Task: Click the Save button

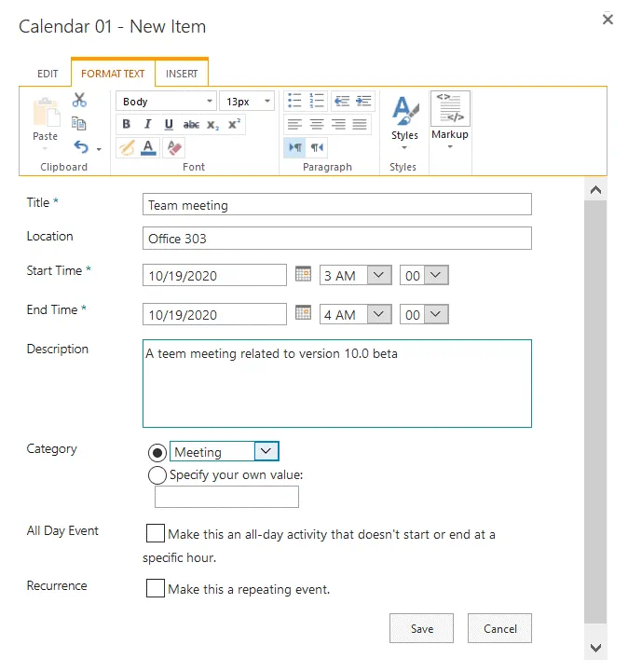Action: (421, 629)
